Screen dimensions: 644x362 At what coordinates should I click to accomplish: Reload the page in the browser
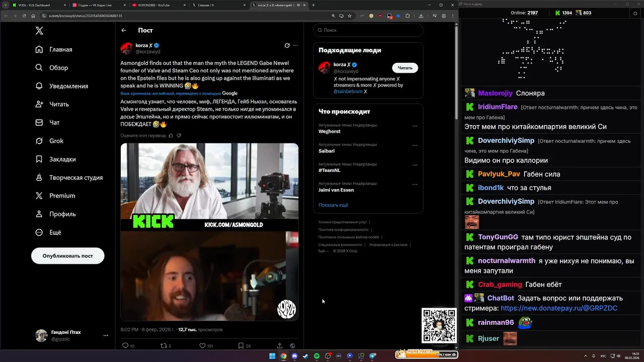[24, 16]
